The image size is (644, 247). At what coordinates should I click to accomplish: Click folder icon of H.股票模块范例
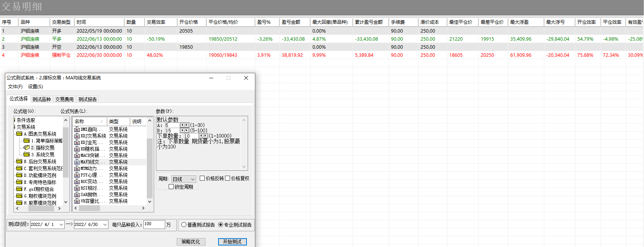point(19,203)
